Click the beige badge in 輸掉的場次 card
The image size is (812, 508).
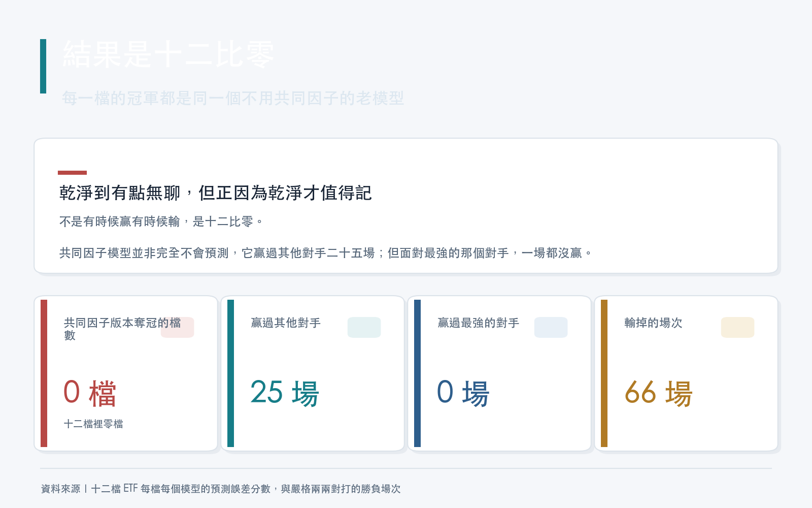pyautogui.click(x=737, y=327)
